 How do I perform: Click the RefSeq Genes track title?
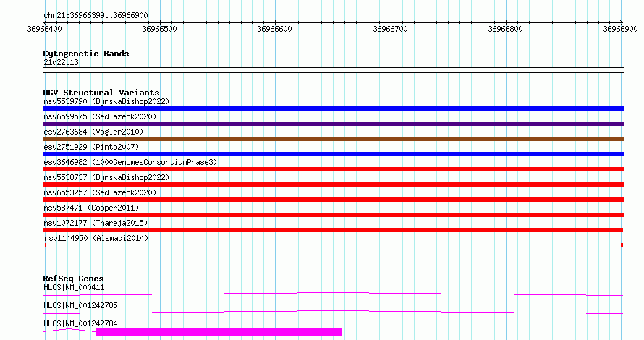pos(73,279)
